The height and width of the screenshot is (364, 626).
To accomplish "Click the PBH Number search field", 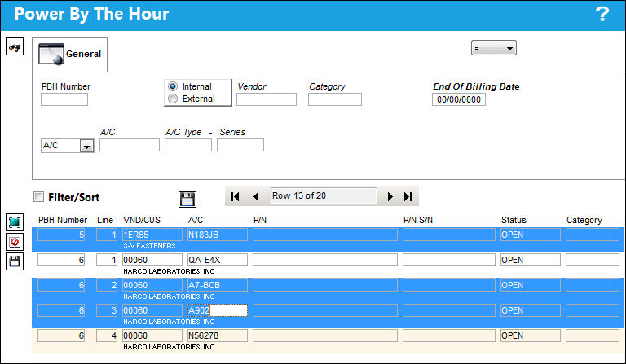I will pos(64,99).
